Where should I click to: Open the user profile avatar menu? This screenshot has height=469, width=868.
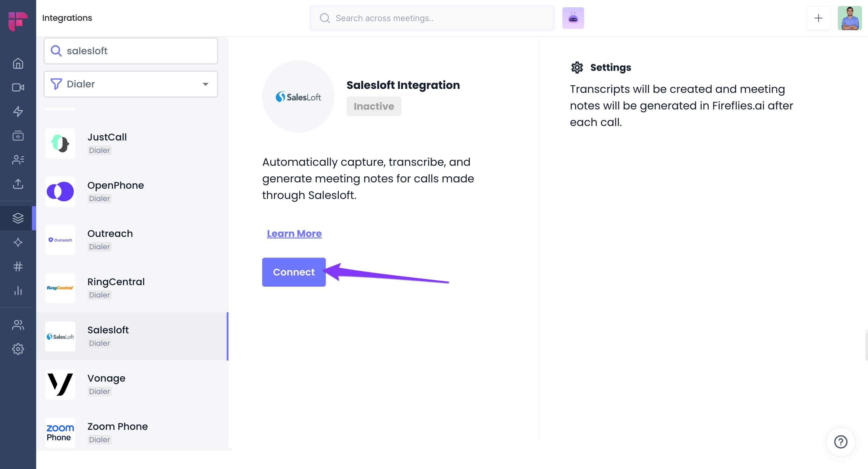850,18
